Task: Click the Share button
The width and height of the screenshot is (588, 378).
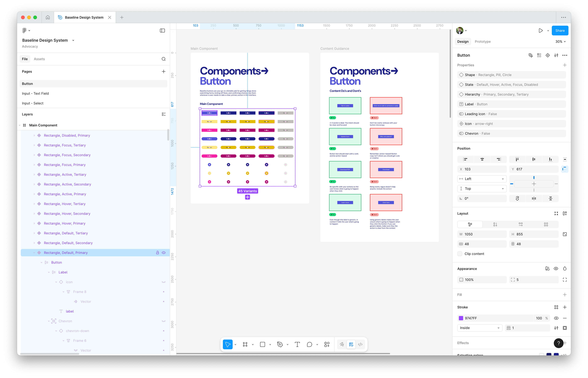Action: pos(560,30)
